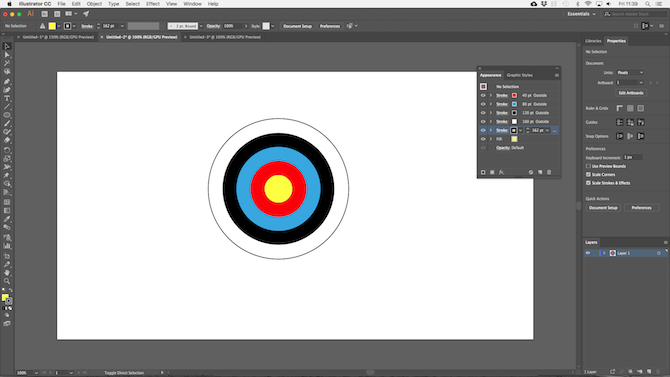
Task: Click the GPU performance rocket icon
Action: (x=86, y=14)
